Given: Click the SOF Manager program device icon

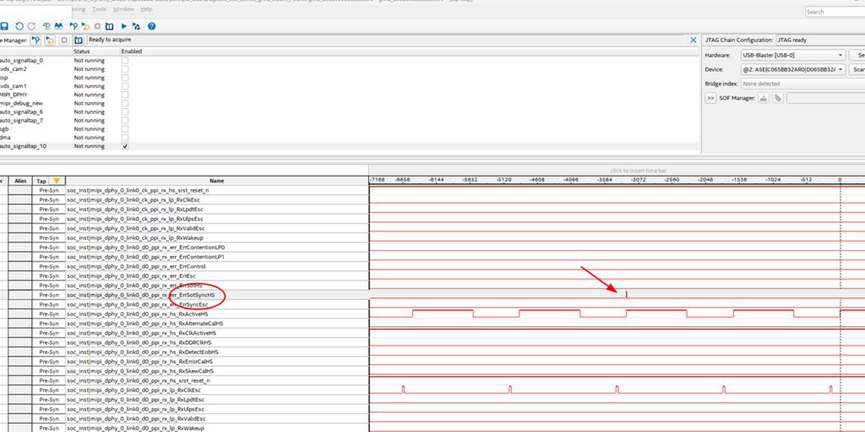Looking at the screenshot, I should coord(763,98).
